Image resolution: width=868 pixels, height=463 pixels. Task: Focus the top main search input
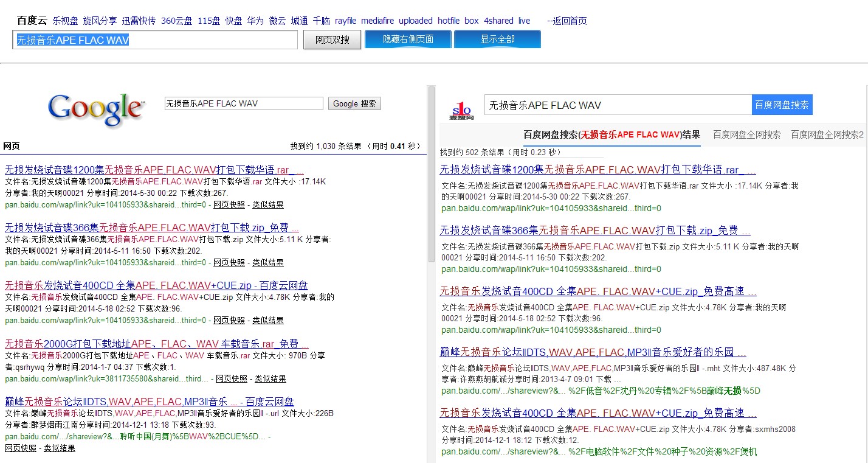coord(156,40)
